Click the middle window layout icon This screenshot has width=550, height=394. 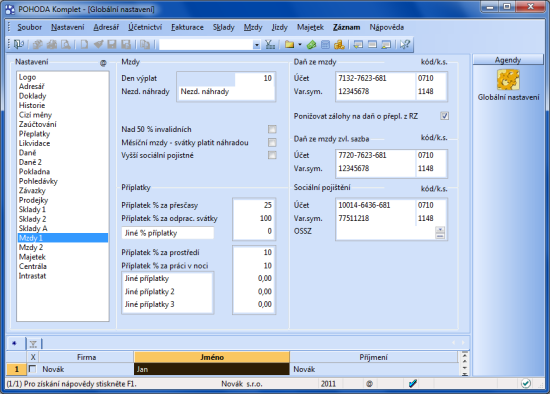[x=372, y=44]
